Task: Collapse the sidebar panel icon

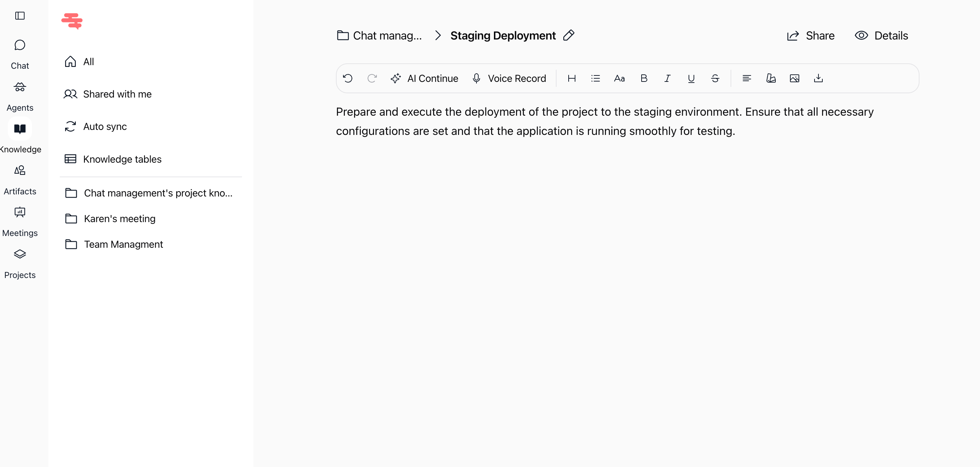Action: tap(20, 16)
